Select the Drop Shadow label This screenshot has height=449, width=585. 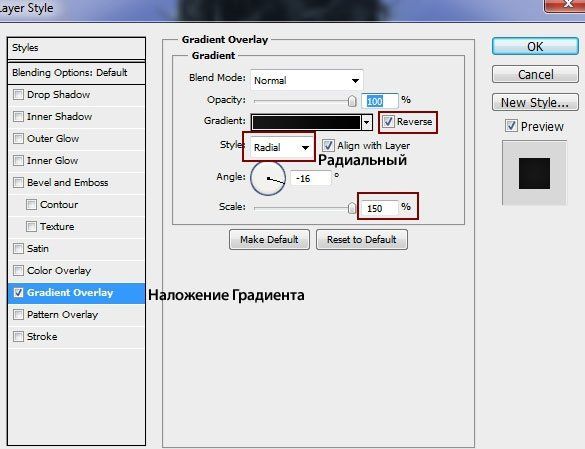pos(59,94)
